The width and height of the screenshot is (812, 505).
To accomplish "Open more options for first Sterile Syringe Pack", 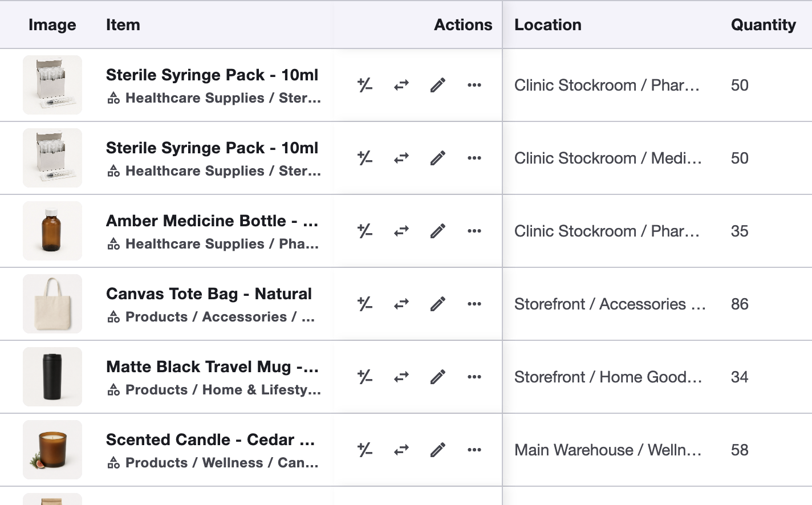I will point(474,85).
